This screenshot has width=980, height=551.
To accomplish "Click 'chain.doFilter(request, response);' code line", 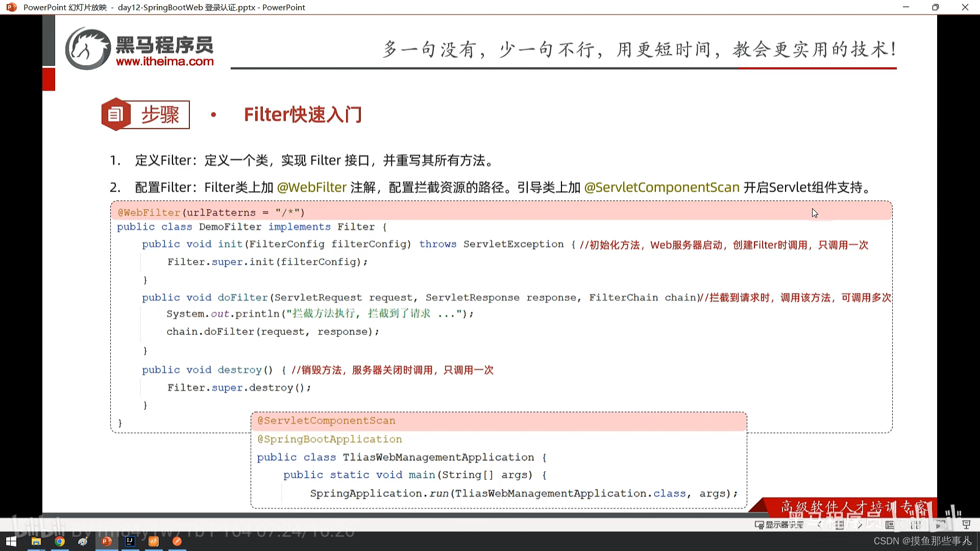I will click(273, 332).
